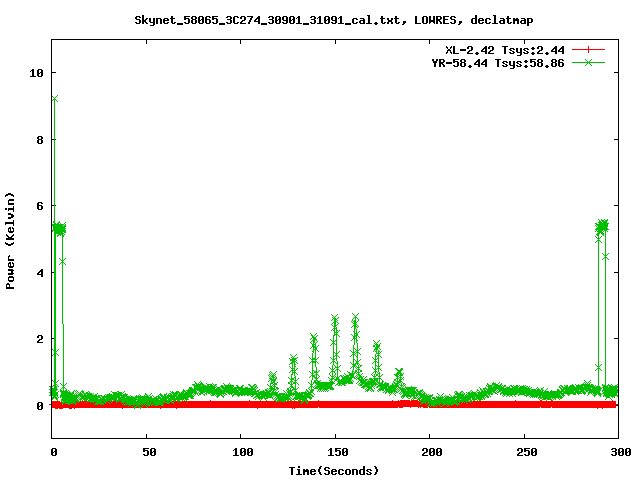Click the x-axis tick label 150
The image size is (640, 480).
337,452
